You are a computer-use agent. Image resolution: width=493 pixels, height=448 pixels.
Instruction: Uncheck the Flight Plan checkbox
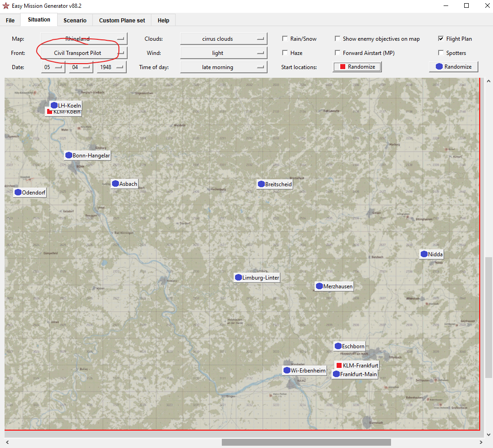click(x=441, y=38)
